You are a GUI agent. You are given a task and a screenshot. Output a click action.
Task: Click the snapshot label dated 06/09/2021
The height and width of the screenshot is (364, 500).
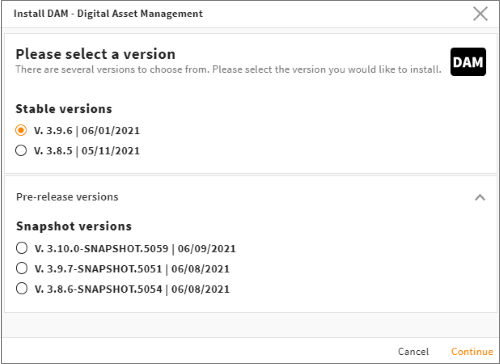click(x=135, y=249)
